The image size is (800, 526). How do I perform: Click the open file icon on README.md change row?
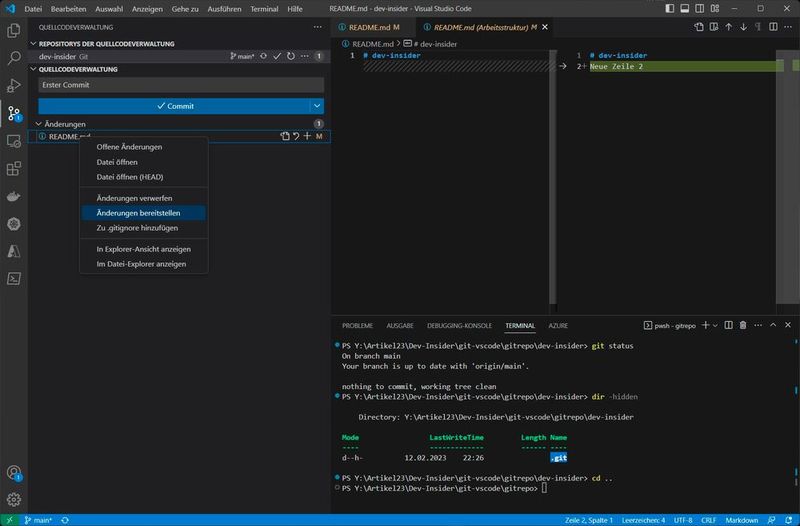tap(285, 136)
